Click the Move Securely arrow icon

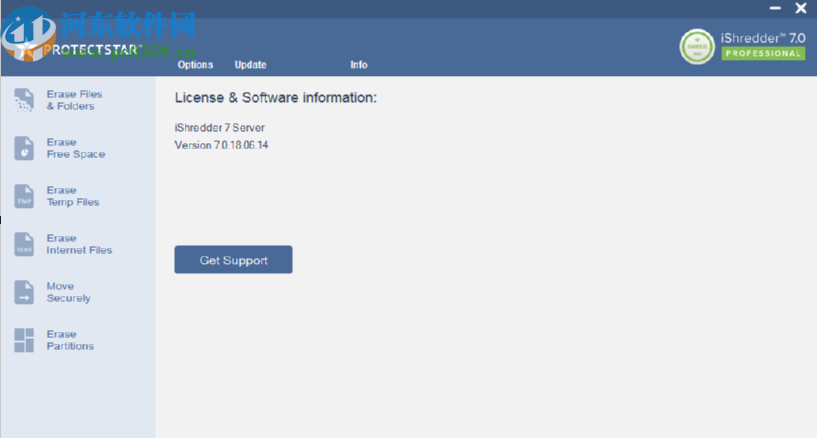pyautogui.click(x=24, y=292)
